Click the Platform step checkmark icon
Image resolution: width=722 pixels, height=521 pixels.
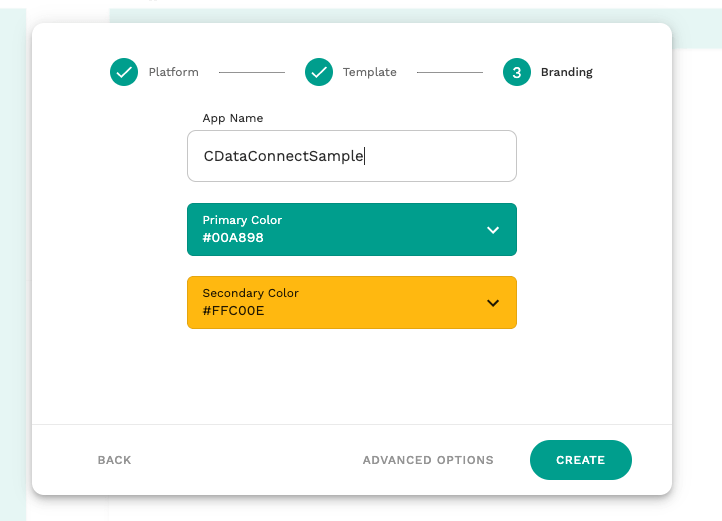point(124,72)
